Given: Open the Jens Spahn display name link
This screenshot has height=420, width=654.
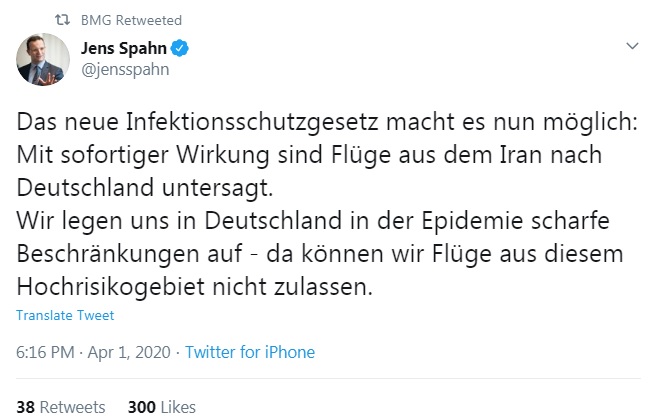Looking at the screenshot, I should [x=126, y=48].
